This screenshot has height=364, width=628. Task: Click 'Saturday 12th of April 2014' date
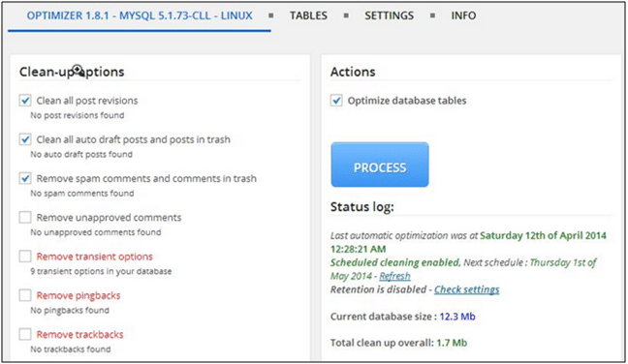pyautogui.click(x=543, y=235)
